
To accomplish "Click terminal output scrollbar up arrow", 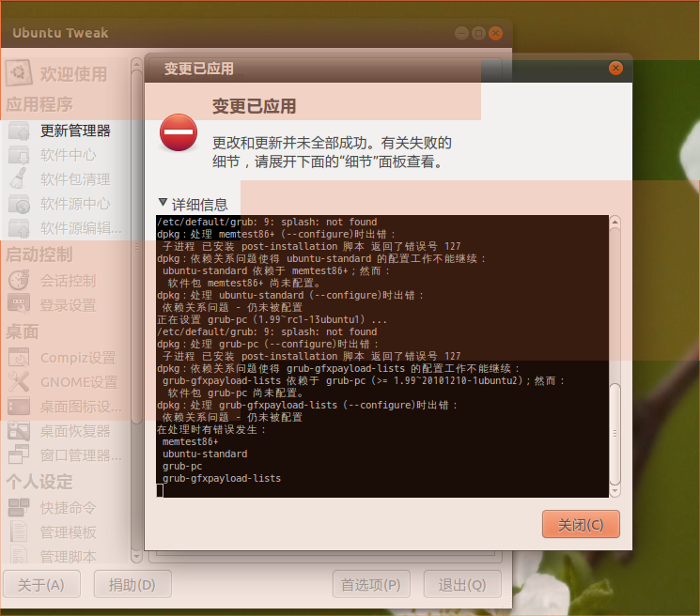I will 614,222.
